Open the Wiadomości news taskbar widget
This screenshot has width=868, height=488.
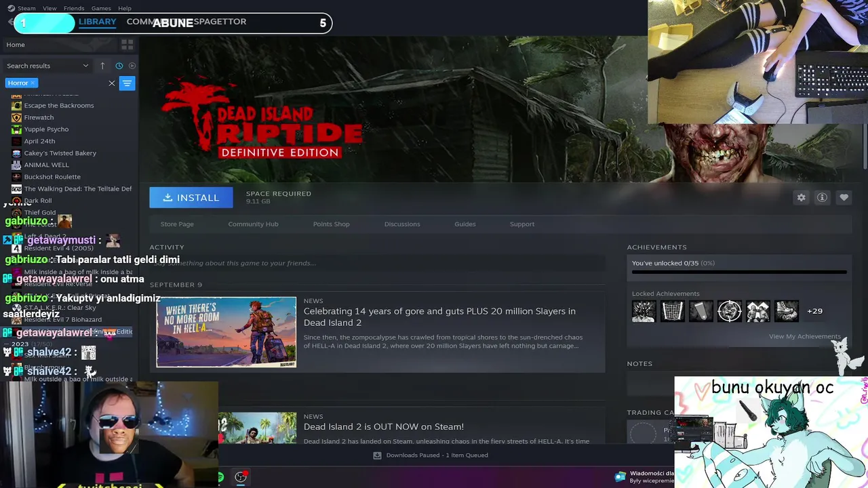(644, 477)
